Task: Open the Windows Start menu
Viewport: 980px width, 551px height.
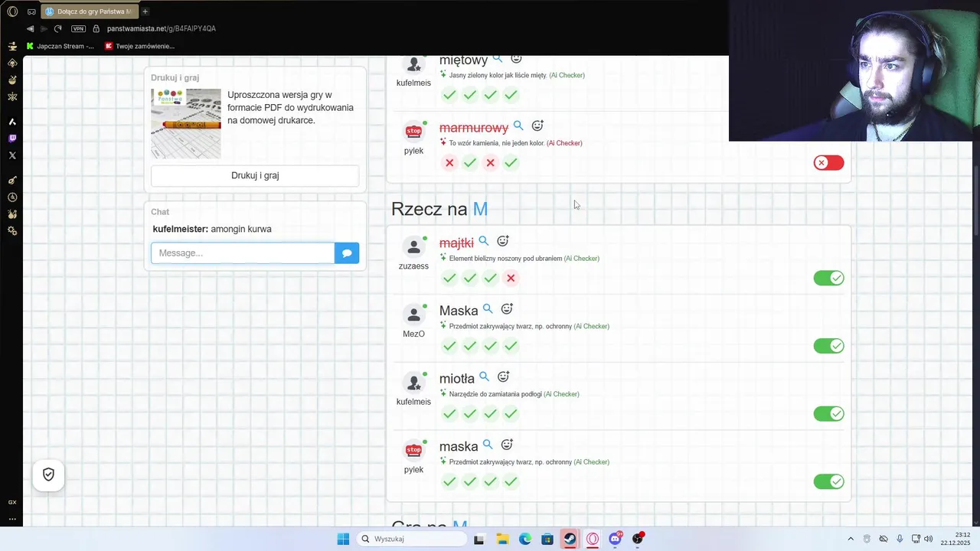Action: click(x=343, y=539)
